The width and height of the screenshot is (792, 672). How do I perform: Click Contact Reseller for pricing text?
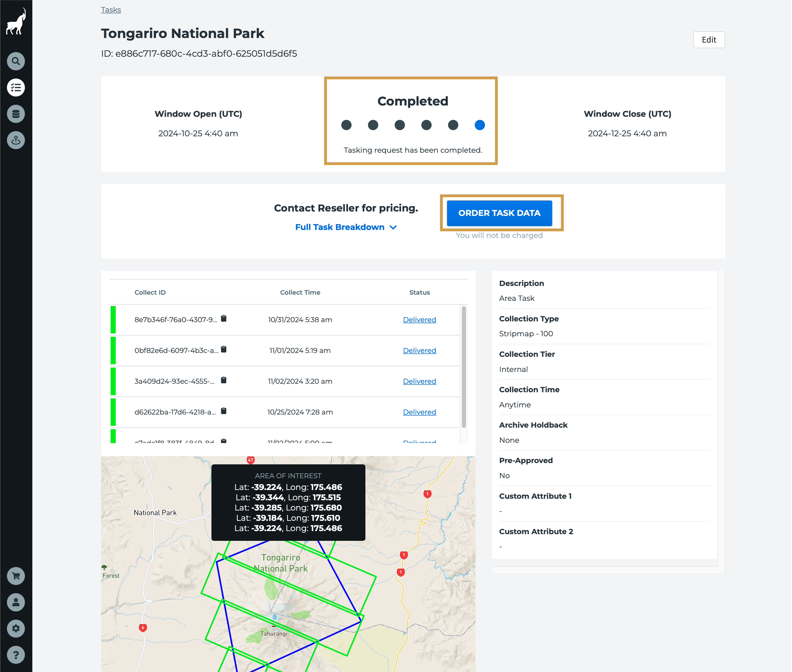coord(346,208)
